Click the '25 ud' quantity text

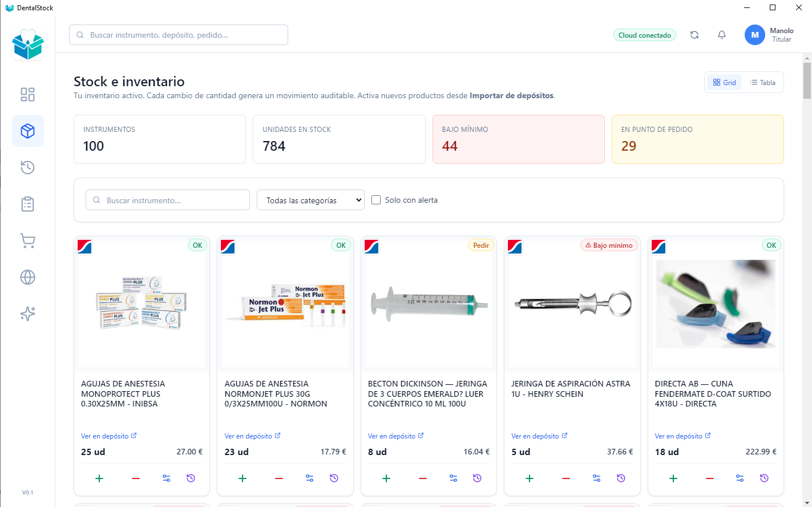coord(93,452)
